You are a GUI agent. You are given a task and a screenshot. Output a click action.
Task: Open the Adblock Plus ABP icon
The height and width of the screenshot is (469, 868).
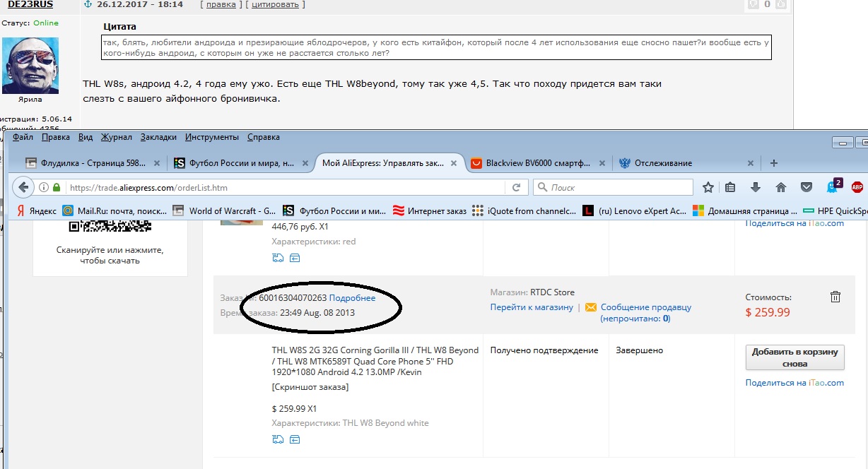(857, 187)
